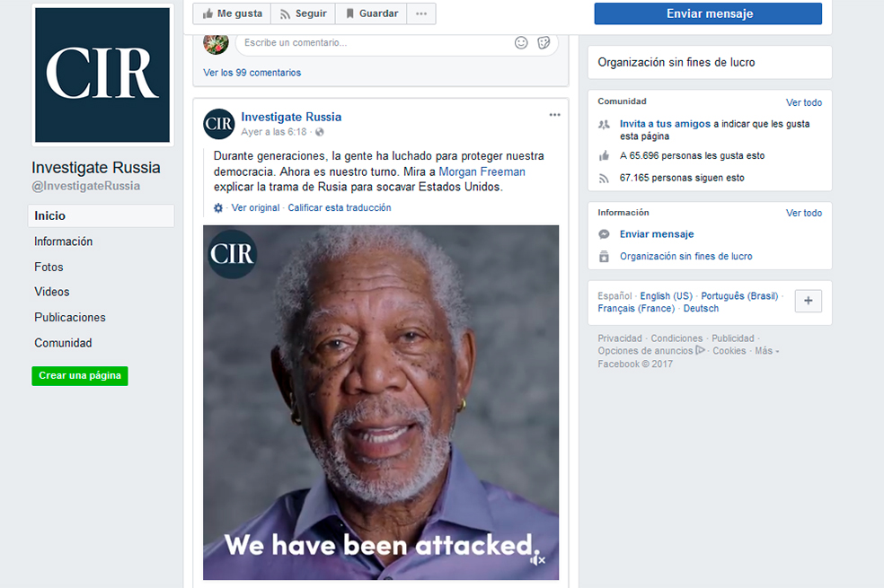
Task: Click the Ayer a las 6:18 timestamp
Action: [x=273, y=132]
